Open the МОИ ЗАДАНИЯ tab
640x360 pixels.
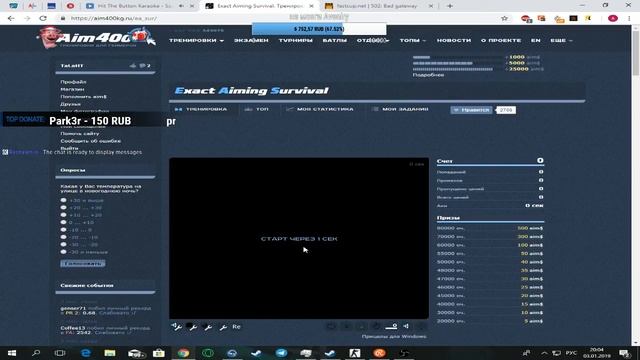(x=400, y=109)
